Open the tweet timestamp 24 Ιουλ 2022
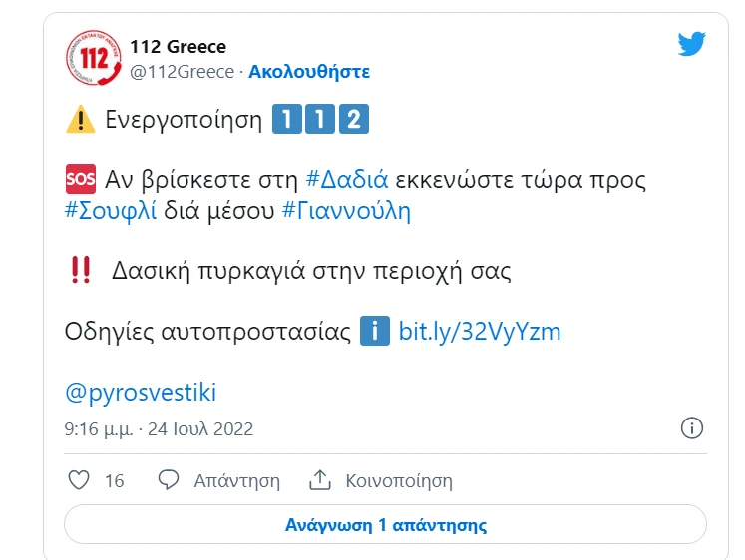This screenshot has width=745, height=560. pos(159,429)
